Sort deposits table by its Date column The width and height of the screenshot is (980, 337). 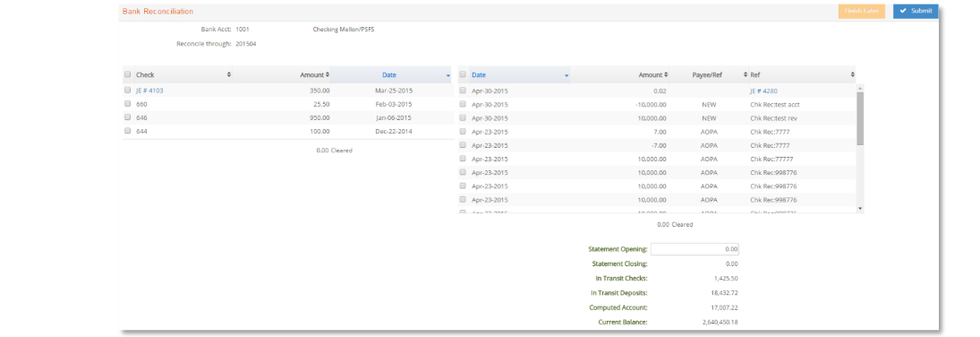pos(519,74)
